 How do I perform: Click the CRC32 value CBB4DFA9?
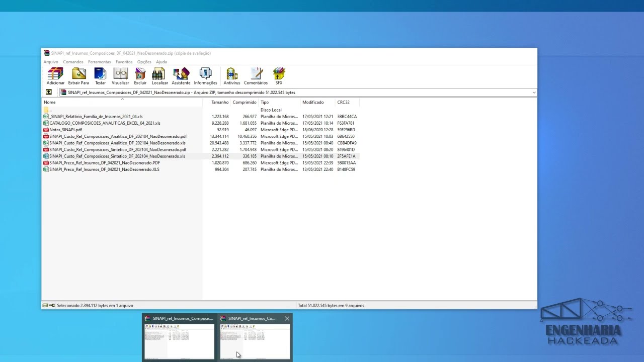click(x=347, y=143)
